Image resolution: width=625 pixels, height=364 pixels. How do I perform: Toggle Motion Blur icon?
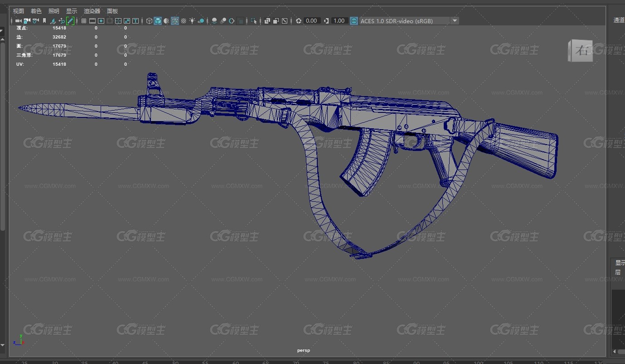[223, 21]
